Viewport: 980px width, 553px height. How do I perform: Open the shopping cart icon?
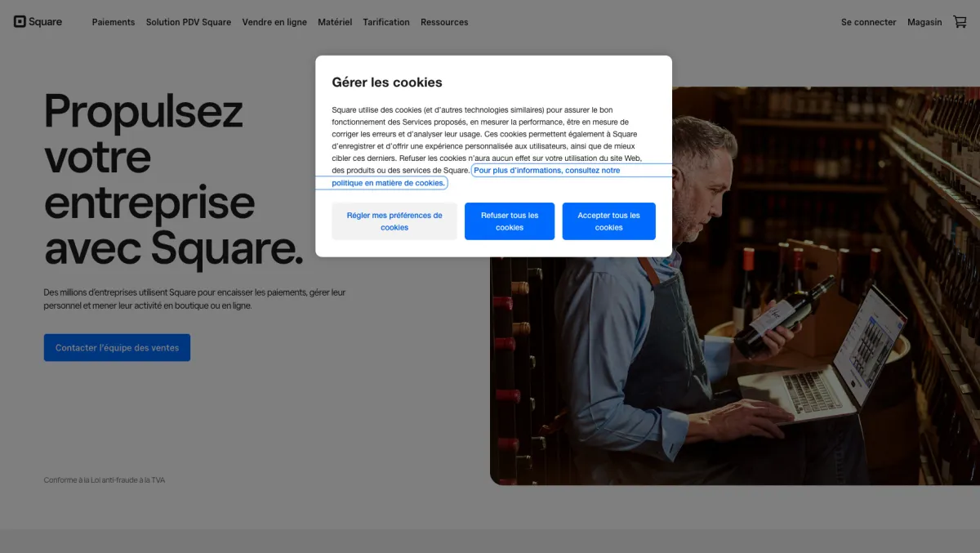click(960, 22)
